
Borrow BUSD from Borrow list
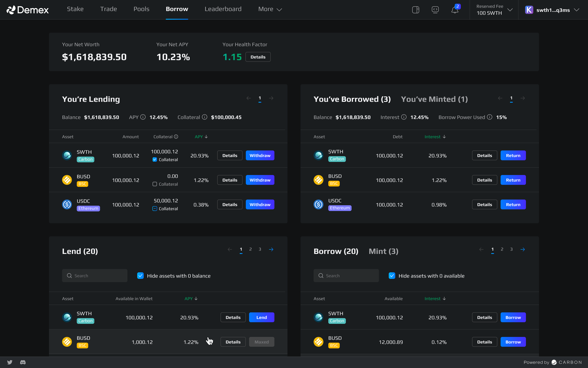click(513, 342)
